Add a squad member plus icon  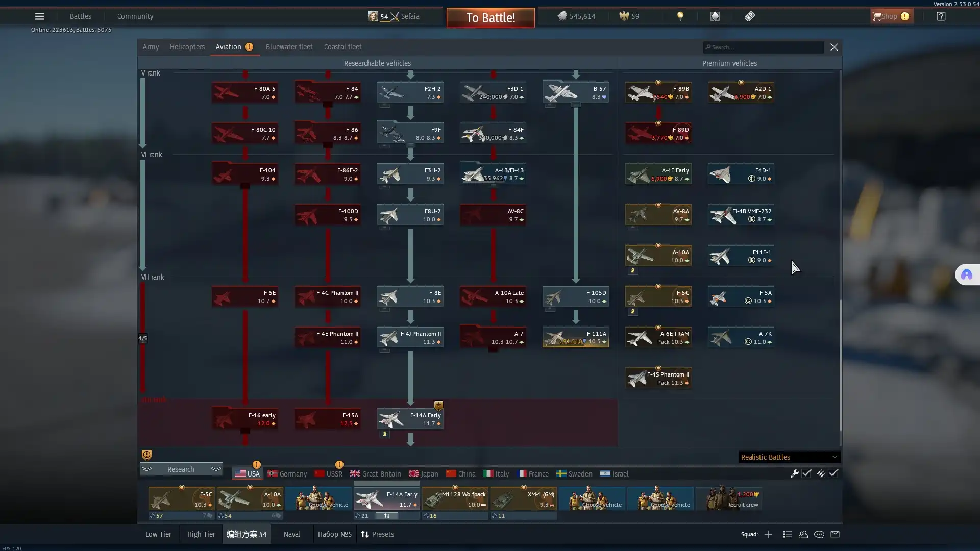click(x=768, y=534)
